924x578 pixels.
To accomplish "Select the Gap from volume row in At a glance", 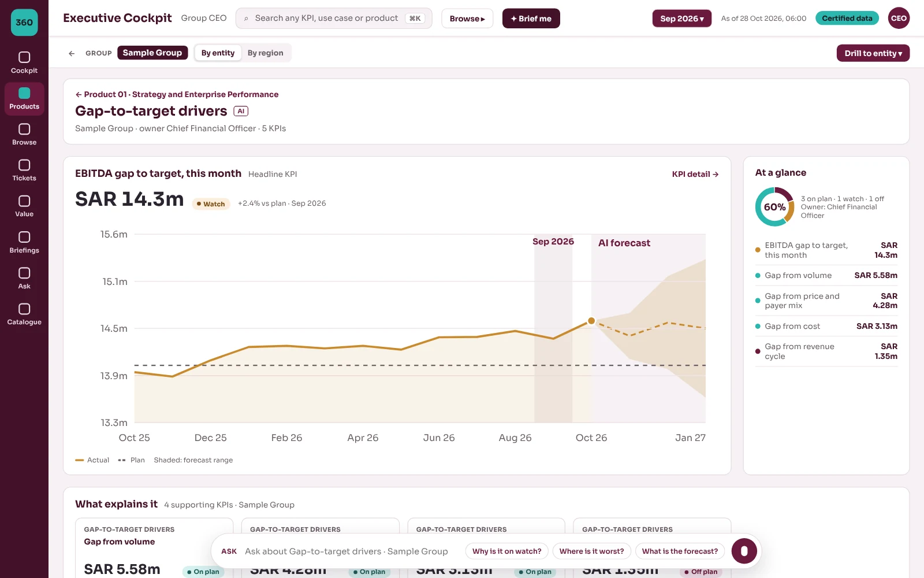I will point(826,276).
